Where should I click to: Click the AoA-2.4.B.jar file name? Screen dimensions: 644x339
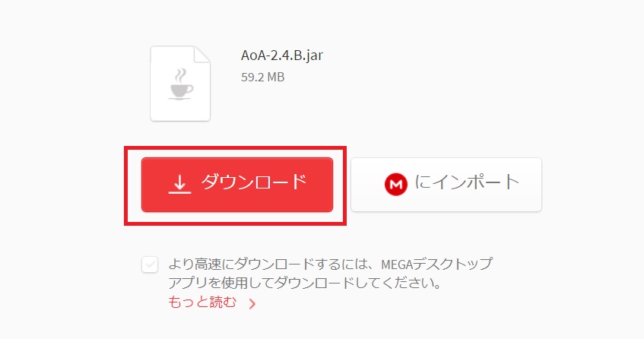point(282,55)
